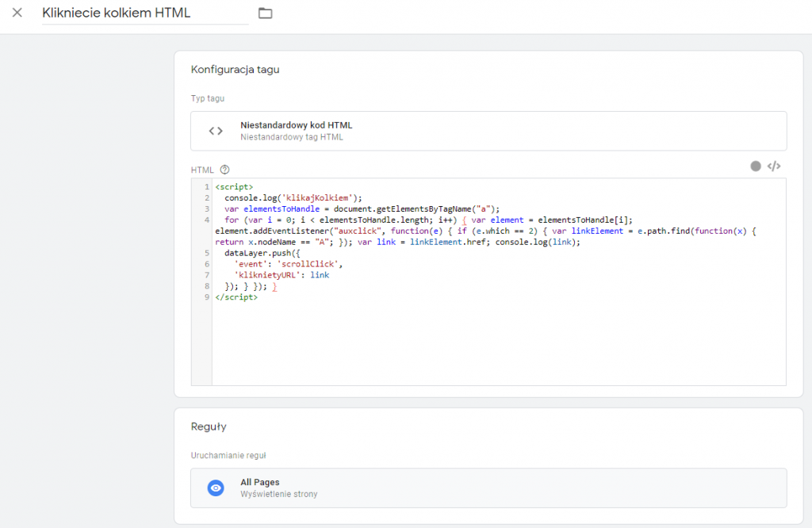Close the tag editor with the X
This screenshot has width=812, height=528.
click(17, 13)
